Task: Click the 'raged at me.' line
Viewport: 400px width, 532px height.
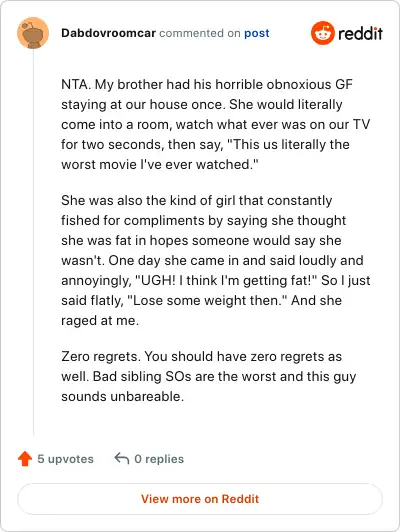Action: pos(100,320)
